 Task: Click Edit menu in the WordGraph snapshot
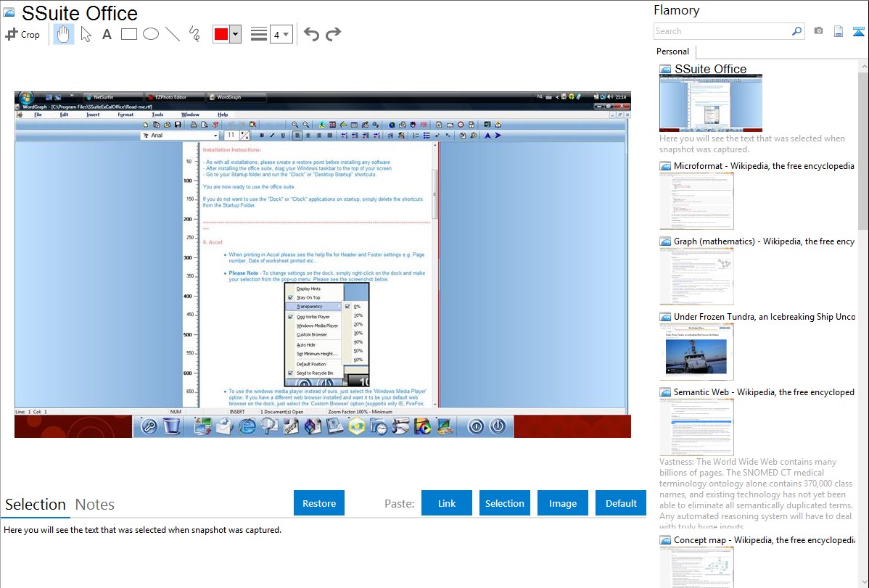[65, 115]
